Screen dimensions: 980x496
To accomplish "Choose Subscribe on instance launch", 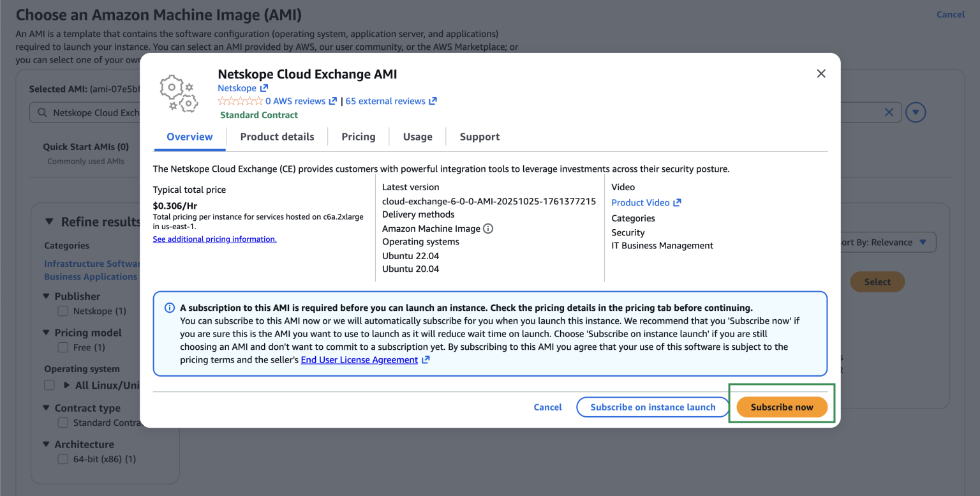I will pyautogui.click(x=652, y=407).
